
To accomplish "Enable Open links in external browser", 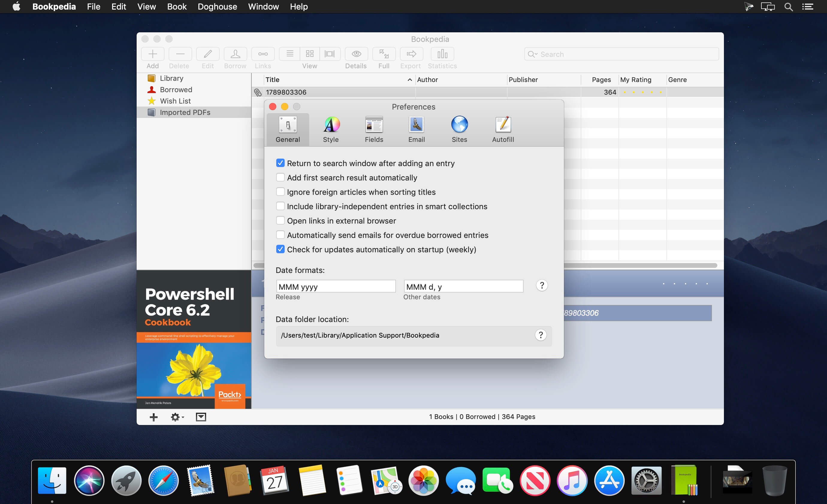I will point(280,221).
